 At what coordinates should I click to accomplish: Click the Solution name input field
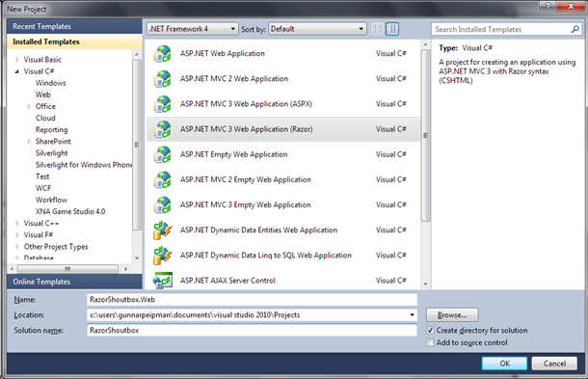click(252, 330)
